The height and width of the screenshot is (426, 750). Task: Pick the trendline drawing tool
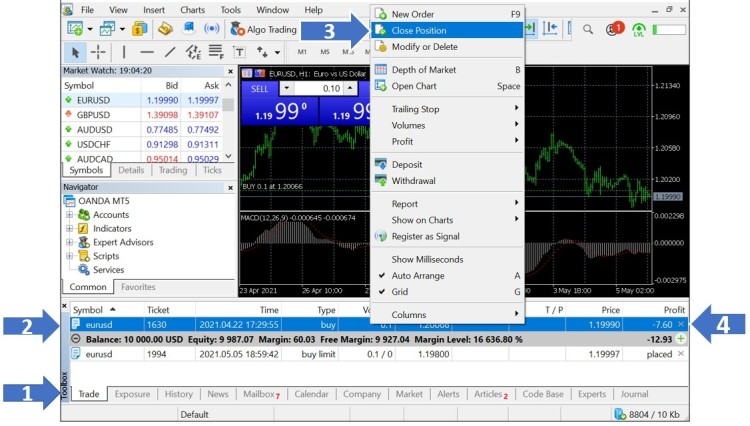point(170,51)
